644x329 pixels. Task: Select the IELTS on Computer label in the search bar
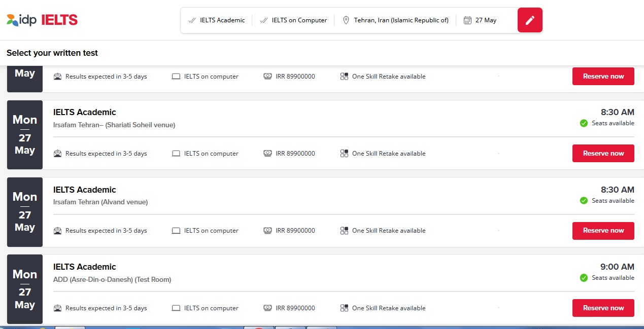tap(299, 20)
